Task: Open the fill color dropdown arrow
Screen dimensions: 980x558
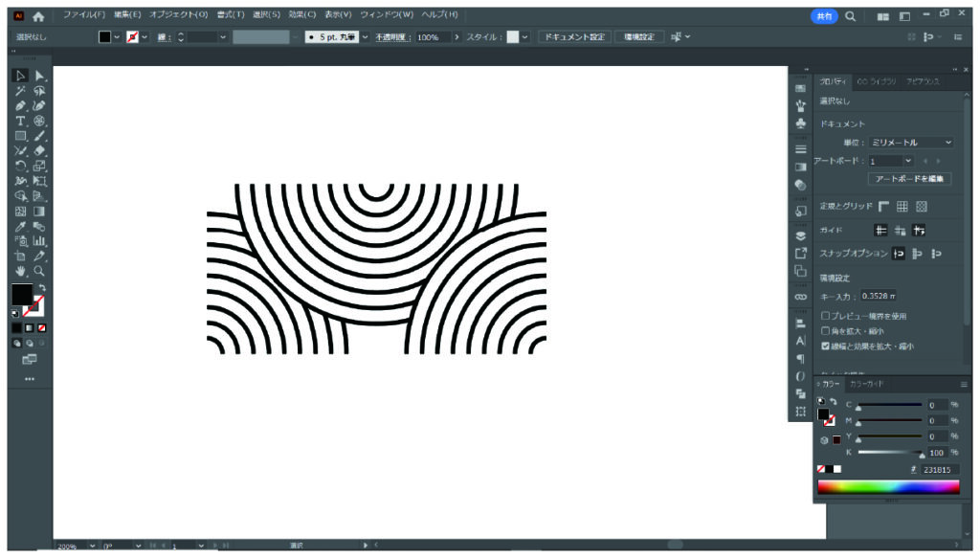Action: click(117, 37)
